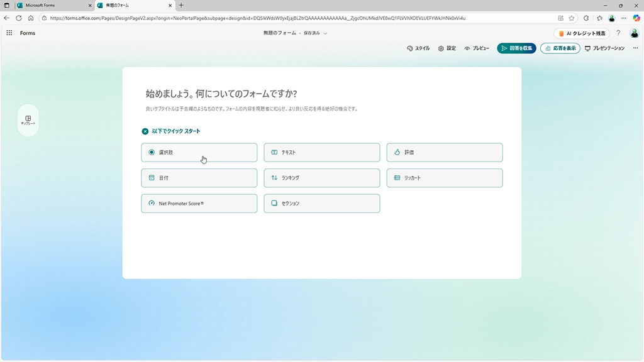Screen dimensions: 644x362
Task: Click the profile avatar in Forms header
Action: tap(635, 33)
